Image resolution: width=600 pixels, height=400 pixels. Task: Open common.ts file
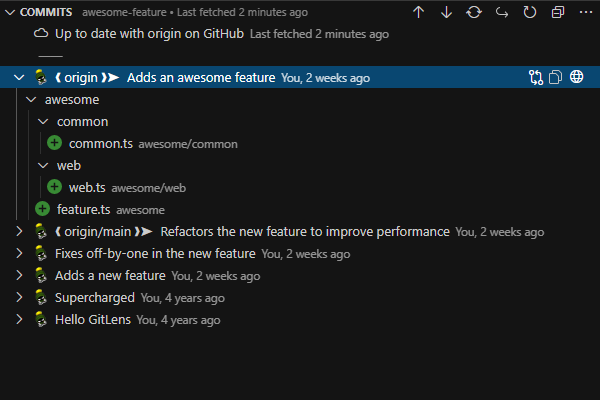click(x=100, y=143)
